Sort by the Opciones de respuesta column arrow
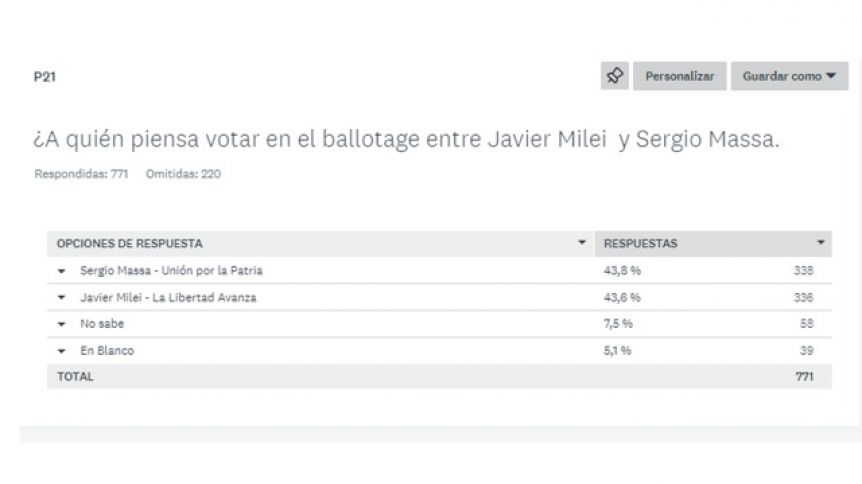The height and width of the screenshot is (484, 862). (x=582, y=243)
